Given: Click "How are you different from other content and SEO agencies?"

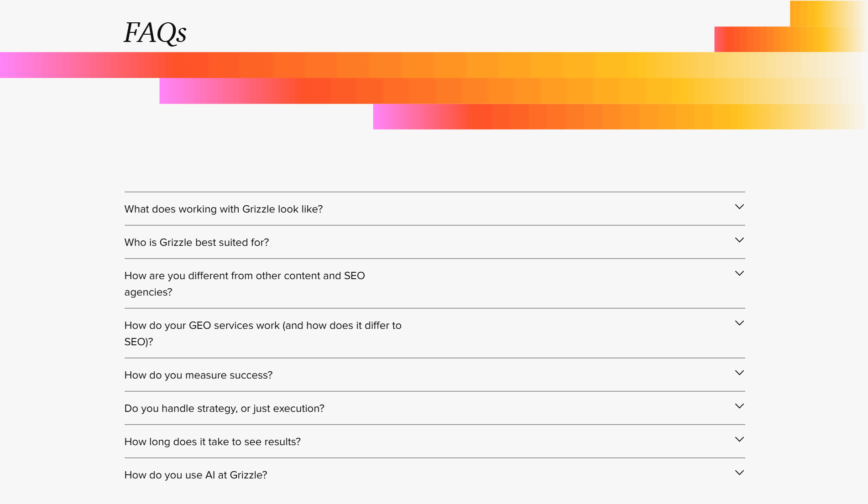Looking at the screenshot, I should pyautogui.click(x=245, y=284).
